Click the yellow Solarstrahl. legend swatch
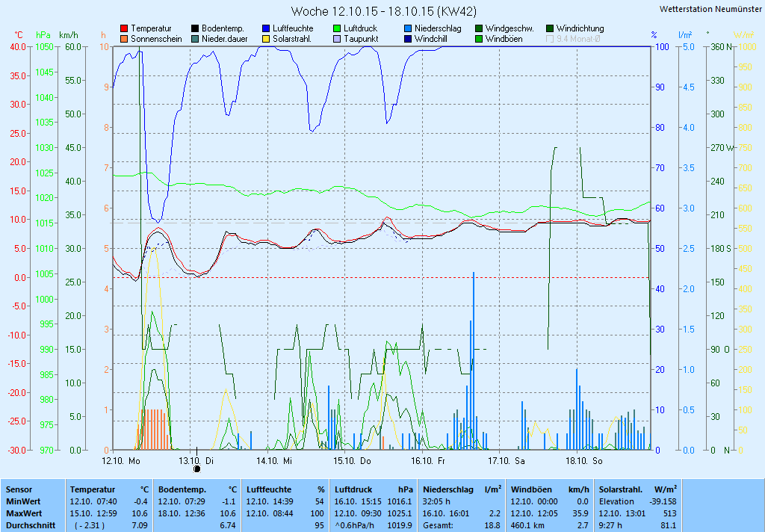 click(x=265, y=39)
